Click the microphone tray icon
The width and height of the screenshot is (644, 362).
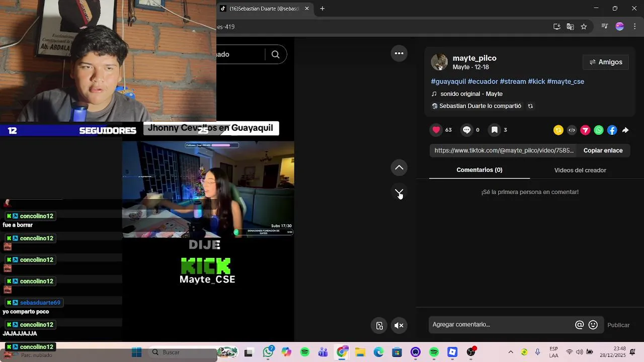[538, 352]
